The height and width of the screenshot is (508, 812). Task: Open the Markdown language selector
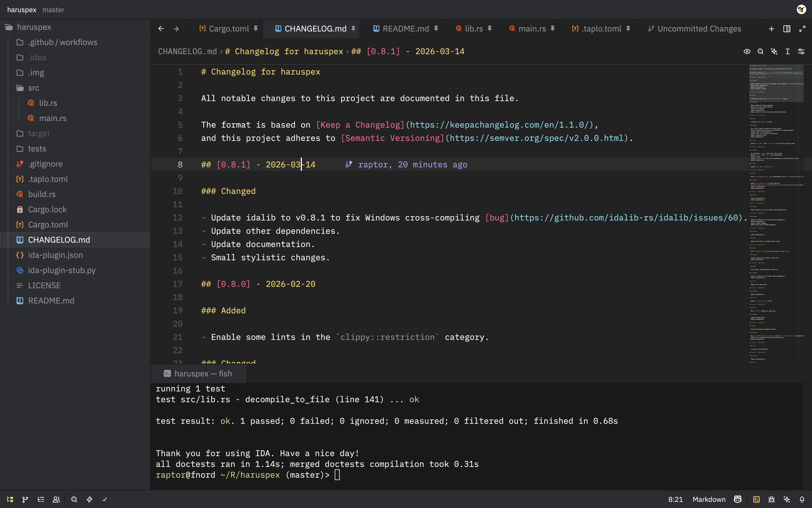pyautogui.click(x=709, y=500)
